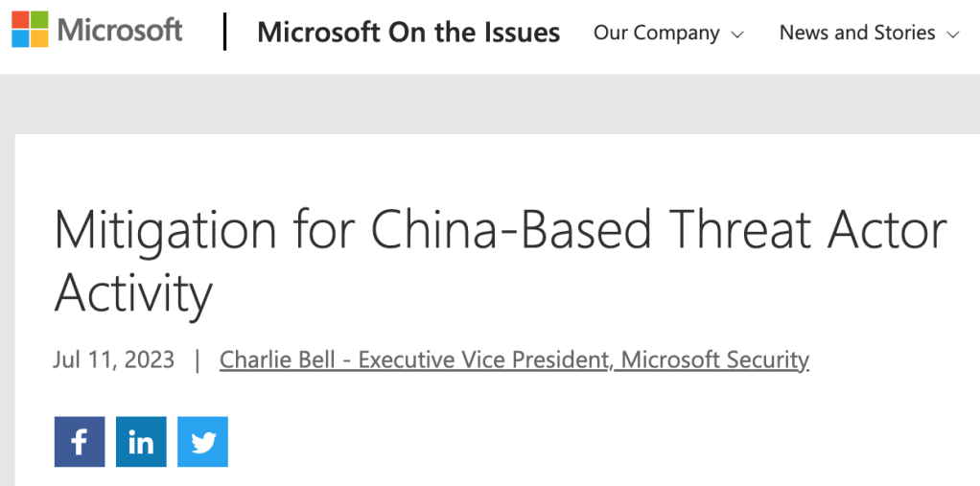Viewport: 980px width, 486px height.
Task: Click the Microsoft wordmark in the header
Action: pyautogui.click(x=120, y=30)
